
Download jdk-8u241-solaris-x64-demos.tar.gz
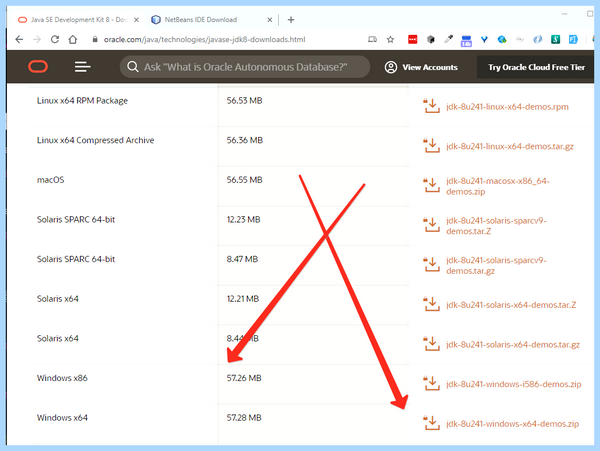click(x=513, y=345)
